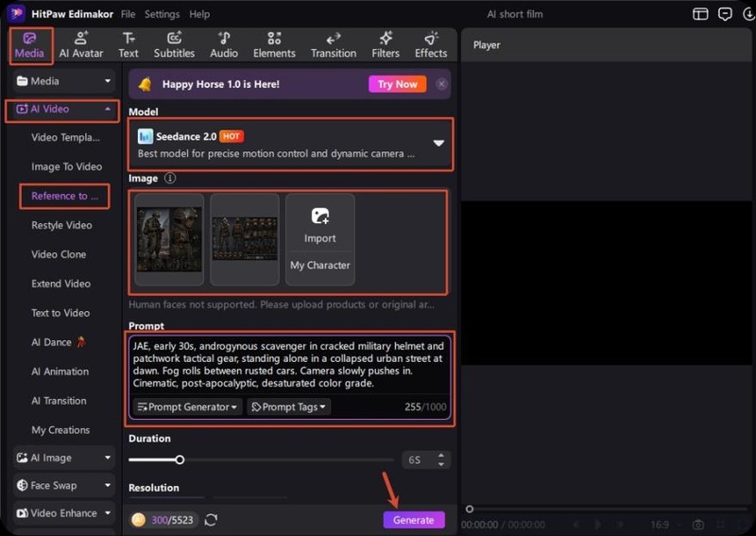
Task: Select Text to Video option
Action: click(60, 313)
